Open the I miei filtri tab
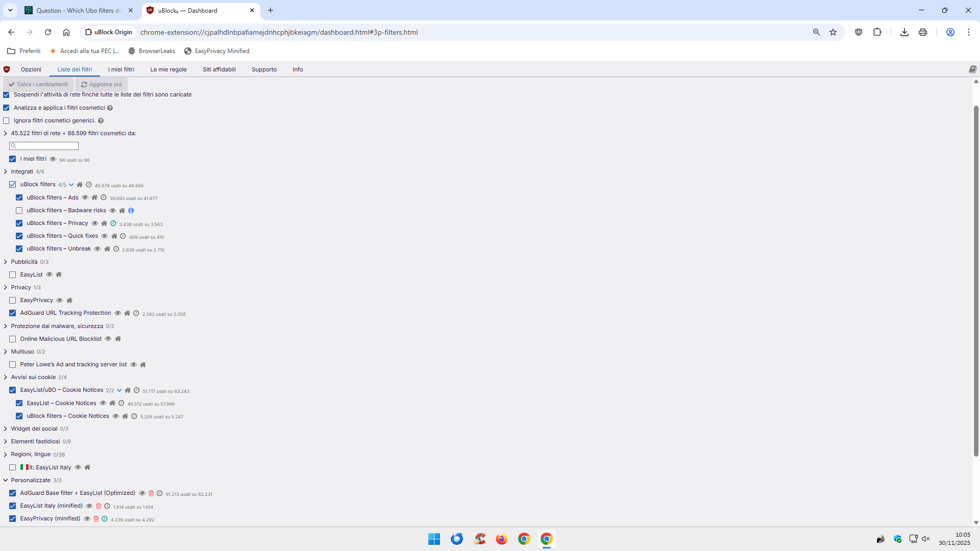 [x=121, y=69]
